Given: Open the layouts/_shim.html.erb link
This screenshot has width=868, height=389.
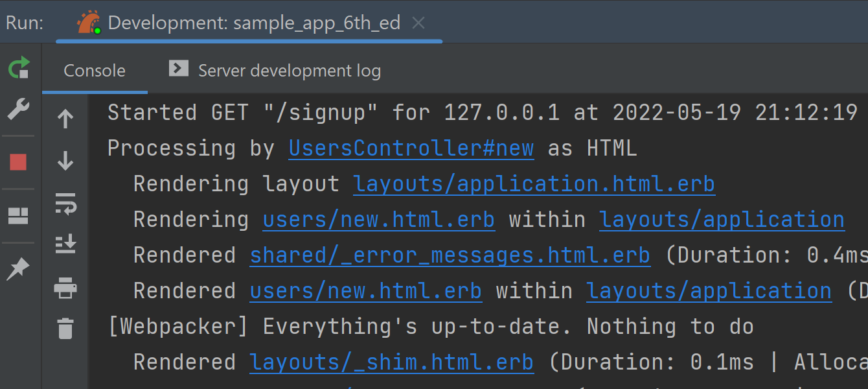Looking at the screenshot, I should tap(391, 362).
